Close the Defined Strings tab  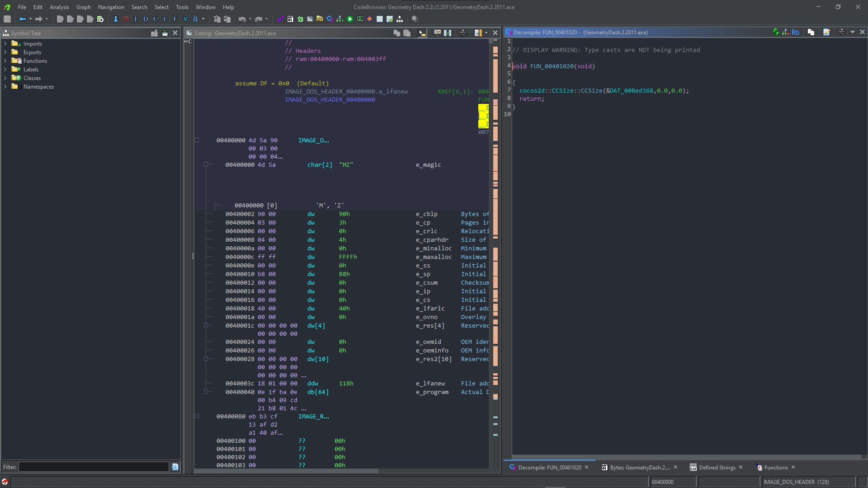741,467
